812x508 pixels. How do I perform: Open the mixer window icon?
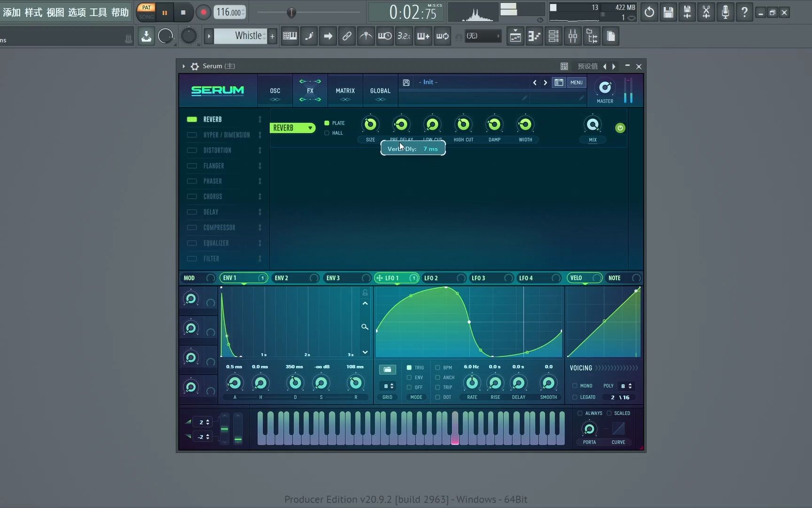[573, 36]
